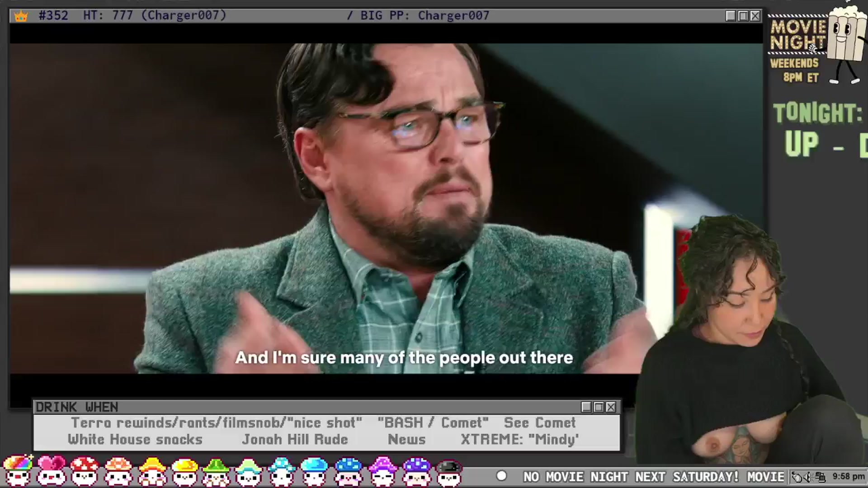868x488 pixels.
Task: Click the "Jonah Hill Rude" rule
Action: 295,439
